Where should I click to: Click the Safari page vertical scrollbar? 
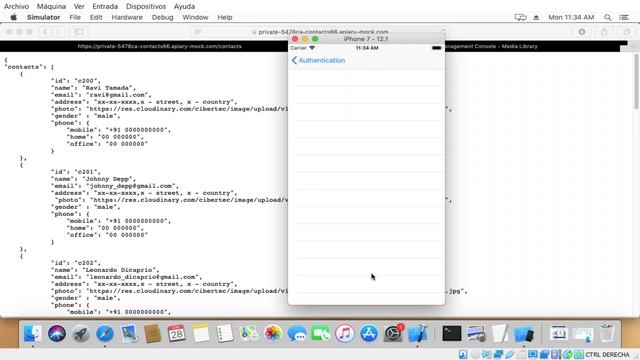(636, 82)
